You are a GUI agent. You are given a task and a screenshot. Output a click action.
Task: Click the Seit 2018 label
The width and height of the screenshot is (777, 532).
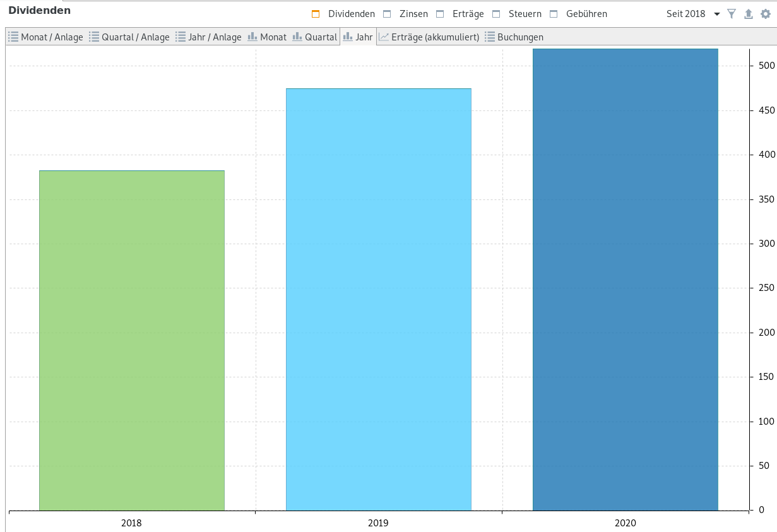[686, 14]
